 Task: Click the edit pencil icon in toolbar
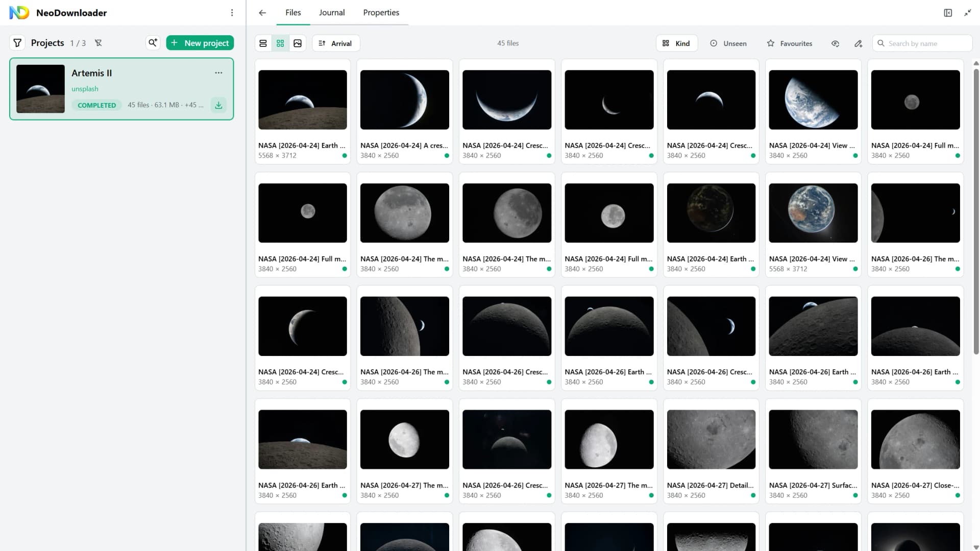tap(858, 43)
